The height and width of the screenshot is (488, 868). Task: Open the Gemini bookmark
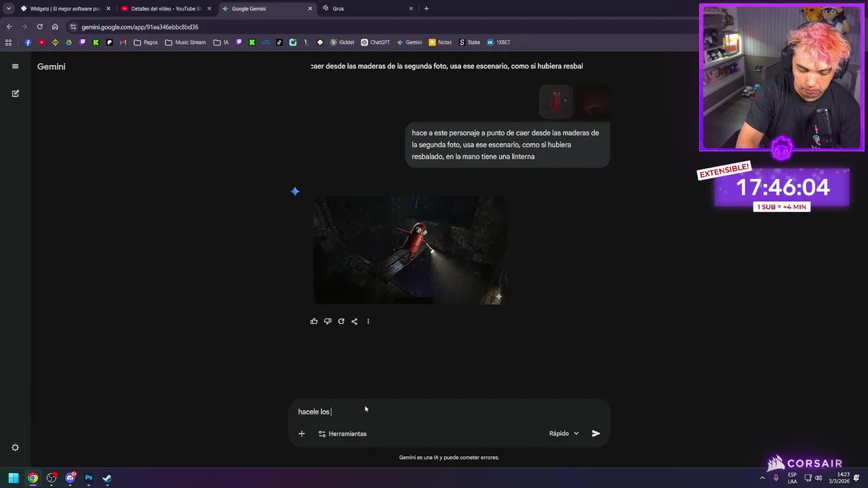(409, 42)
